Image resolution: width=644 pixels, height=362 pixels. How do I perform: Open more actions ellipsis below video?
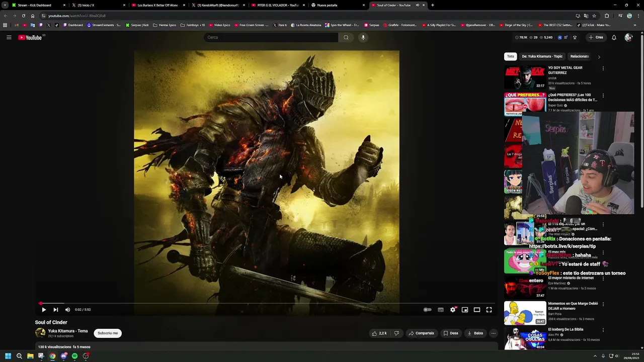[493, 333]
